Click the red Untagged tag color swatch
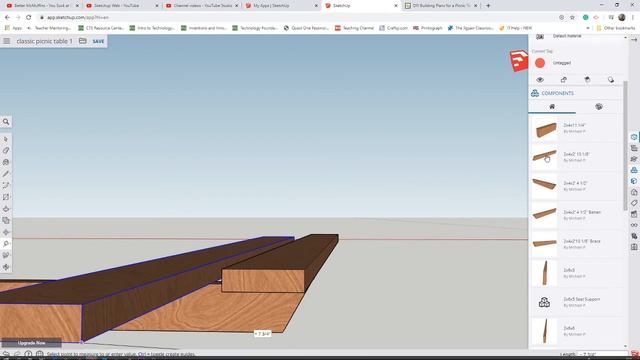The image size is (640, 360). (540, 63)
